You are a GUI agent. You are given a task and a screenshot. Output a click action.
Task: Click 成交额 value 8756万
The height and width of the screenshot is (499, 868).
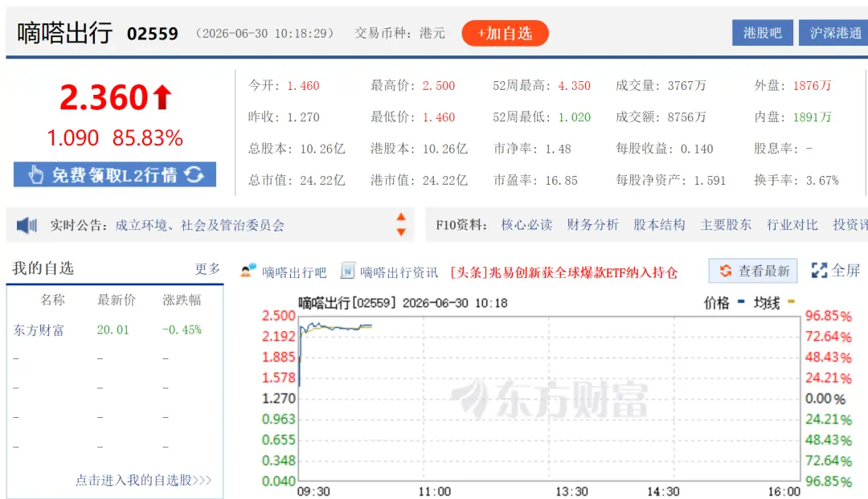point(687,117)
